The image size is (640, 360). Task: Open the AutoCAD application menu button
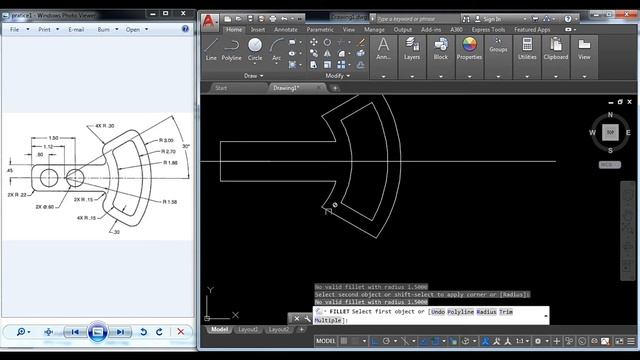209,22
